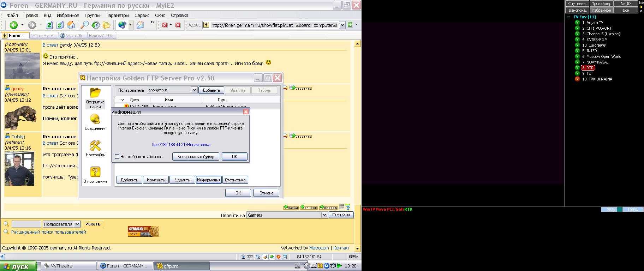Click the 'вперёд' forum navigation icon

point(328,207)
